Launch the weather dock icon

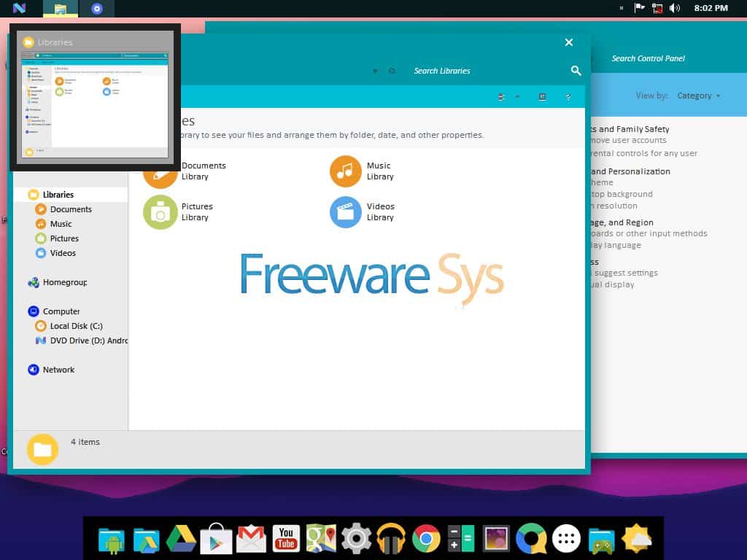[636, 539]
